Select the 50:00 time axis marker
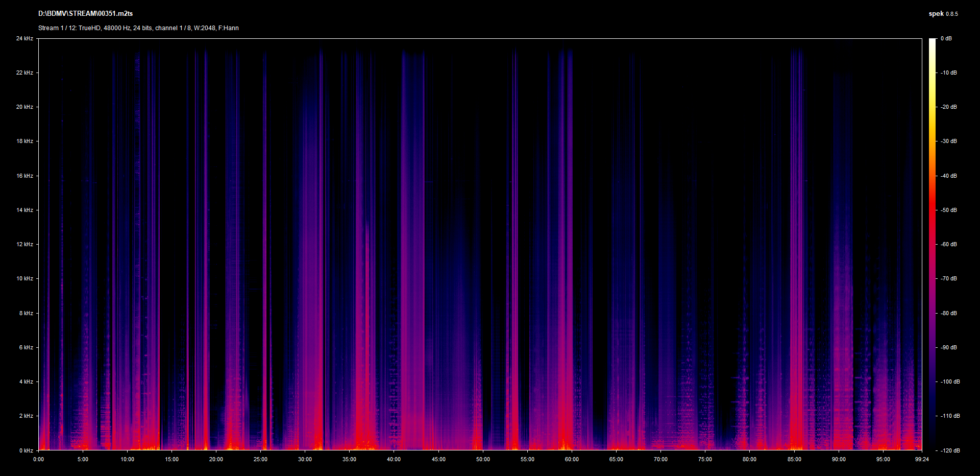The height and width of the screenshot is (476, 980). click(x=483, y=459)
